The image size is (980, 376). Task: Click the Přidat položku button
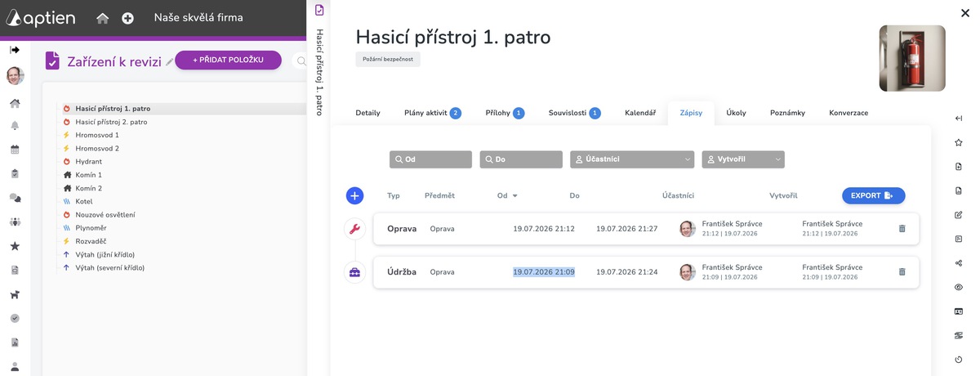(228, 60)
